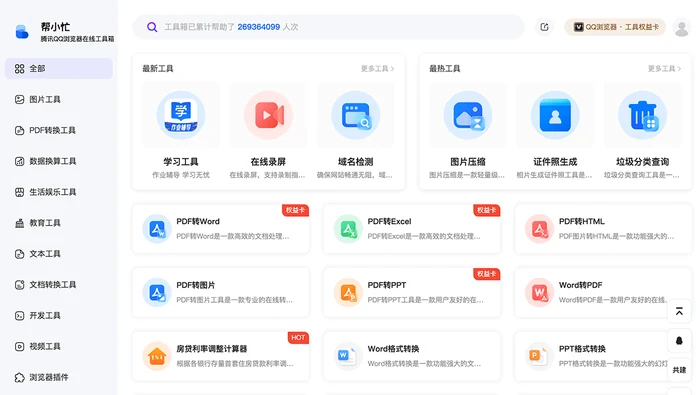Click the 图片压缩 label text
The image size is (700, 395).
click(468, 162)
